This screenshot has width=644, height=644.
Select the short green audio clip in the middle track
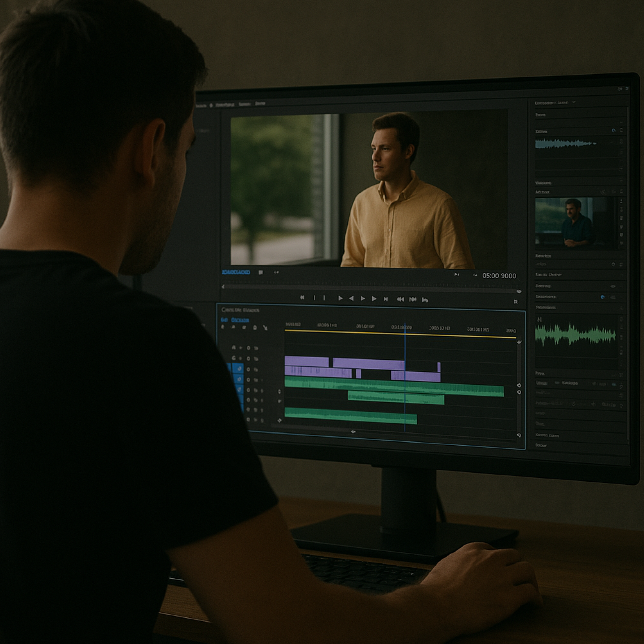coord(396,398)
